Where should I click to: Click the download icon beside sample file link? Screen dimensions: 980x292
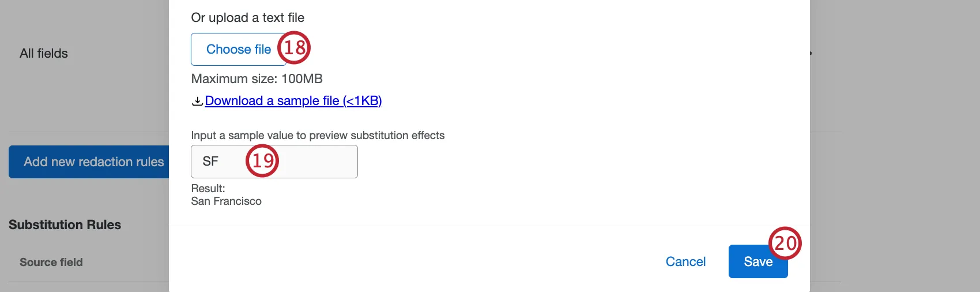click(197, 101)
